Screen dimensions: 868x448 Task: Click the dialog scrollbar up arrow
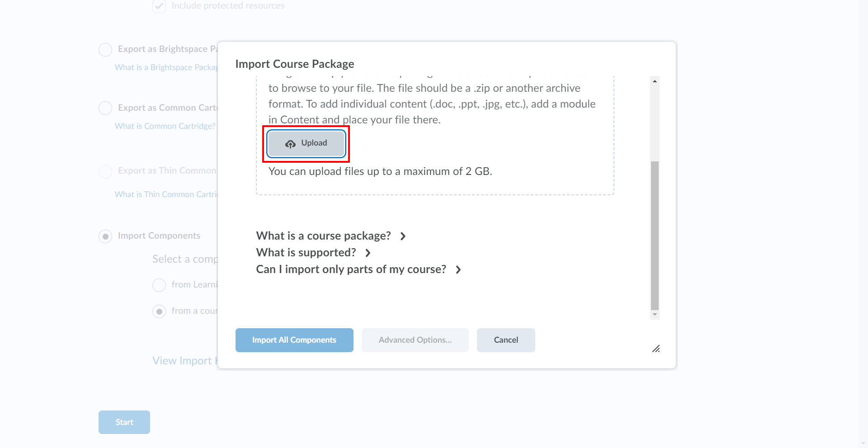pyautogui.click(x=655, y=81)
